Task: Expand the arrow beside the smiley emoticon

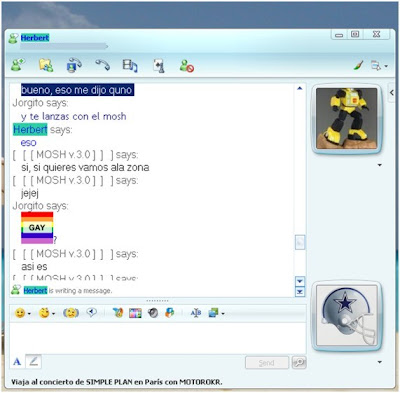Action: coord(29,314)
